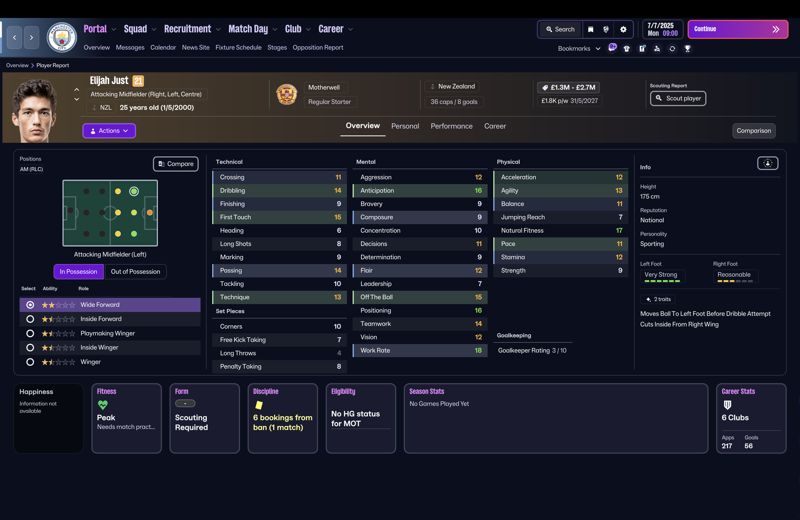
Task: Select the highlighted AM Left dot on pitch
Action: click(134, 191)
